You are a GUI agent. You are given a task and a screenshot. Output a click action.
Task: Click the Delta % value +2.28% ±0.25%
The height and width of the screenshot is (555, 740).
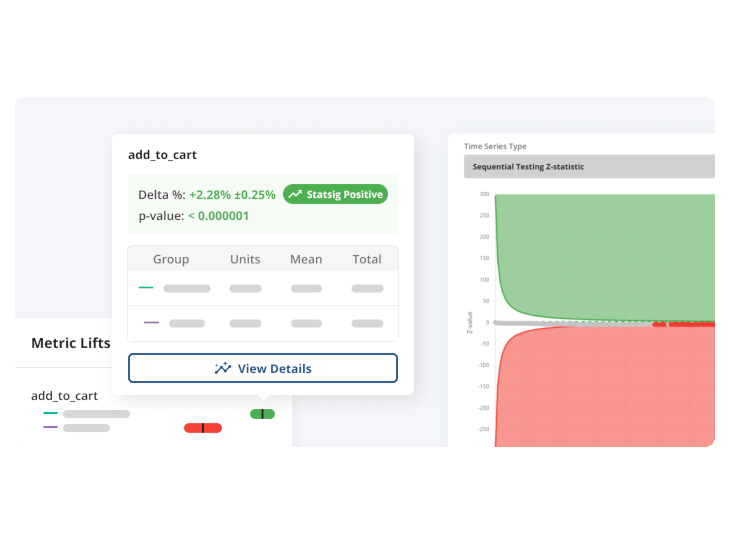pos(232,195)
